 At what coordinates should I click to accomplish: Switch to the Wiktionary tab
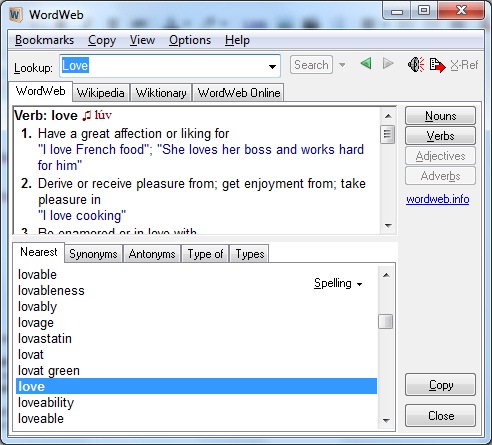(x=161, y=93)
